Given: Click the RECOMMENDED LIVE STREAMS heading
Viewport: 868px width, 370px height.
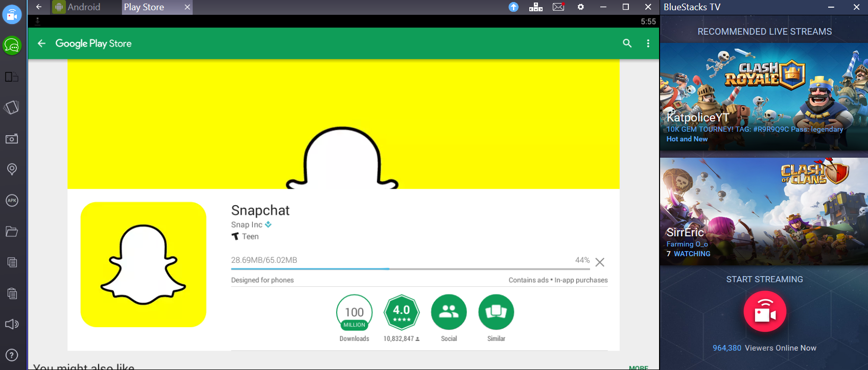Looking at the screenshot, I should click(x=764, y=32).
